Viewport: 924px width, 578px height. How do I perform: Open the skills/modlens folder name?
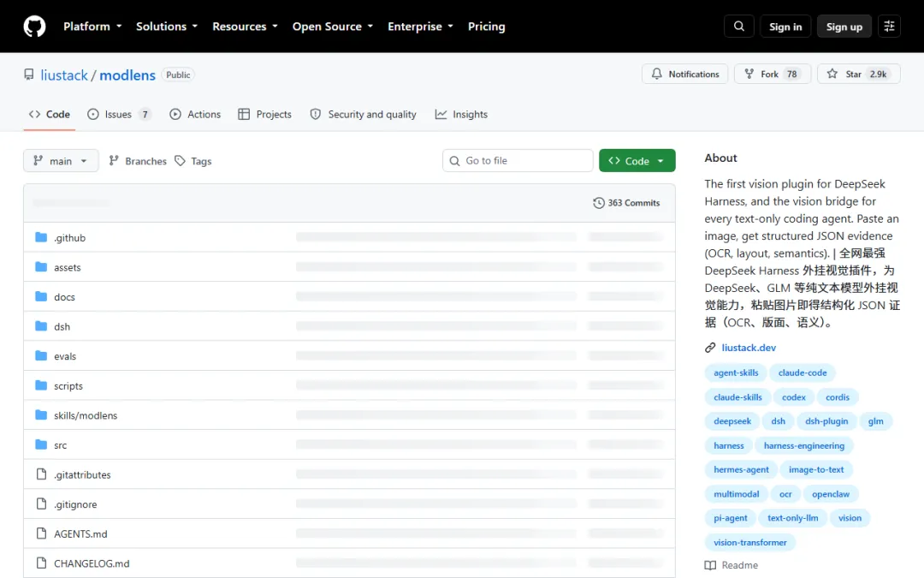click(x=86, y=415)
